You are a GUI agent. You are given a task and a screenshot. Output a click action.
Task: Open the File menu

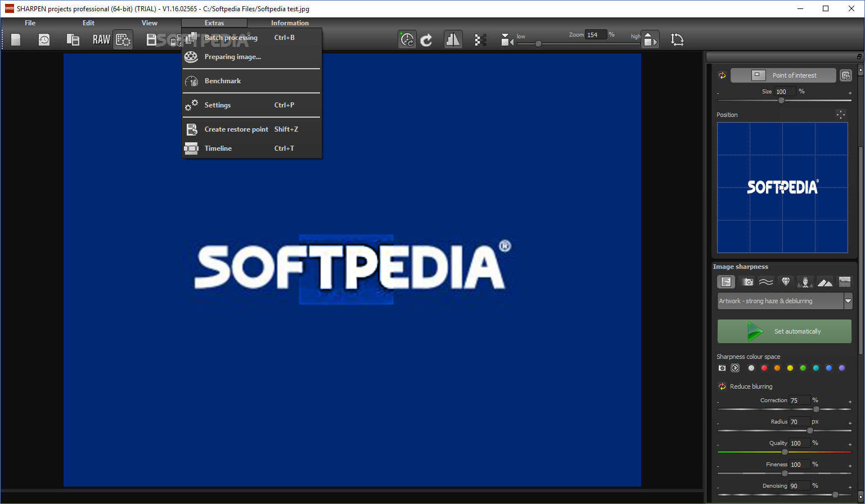point(30,23)
